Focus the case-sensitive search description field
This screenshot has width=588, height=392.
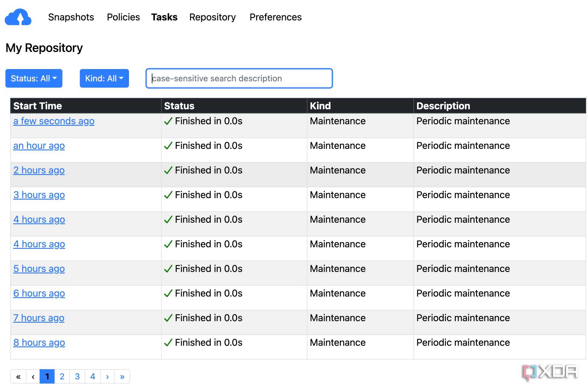pyautogui.click(x=239, y=78)
